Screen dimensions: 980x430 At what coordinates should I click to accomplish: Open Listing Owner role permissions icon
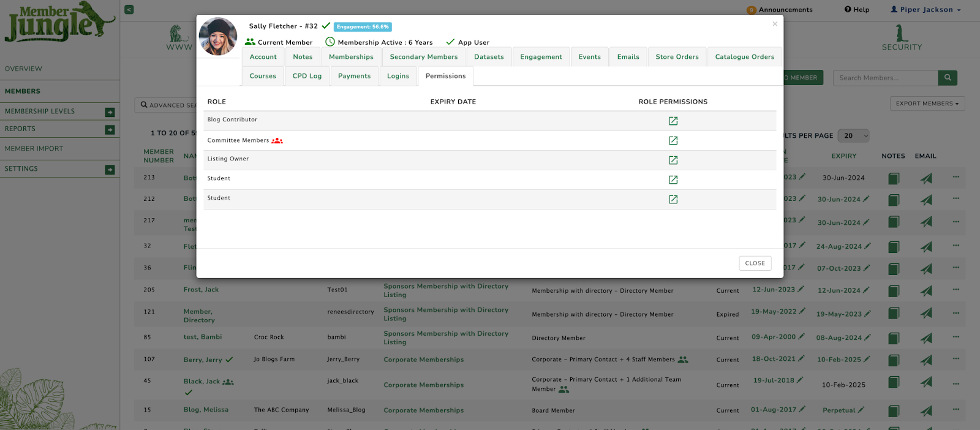pyautogui.click(x=673, y=160)
